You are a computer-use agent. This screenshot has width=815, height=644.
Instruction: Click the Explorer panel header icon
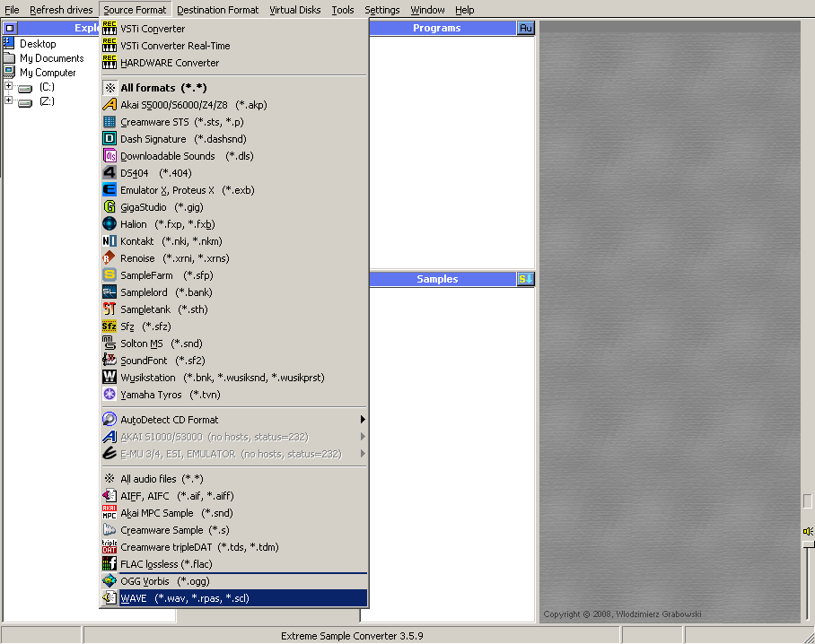tap(10, 28)
